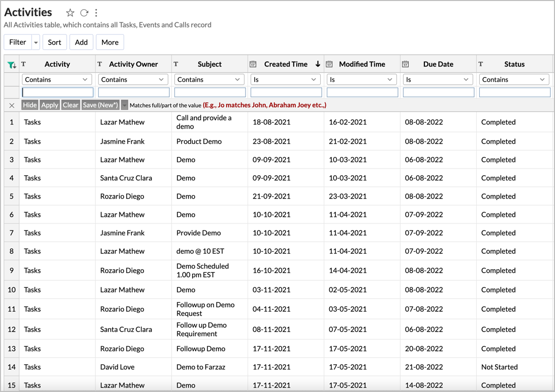Click the text type icon in Activity header
The width and height of the screenshot is (555, 392).
tap(23, 64)
